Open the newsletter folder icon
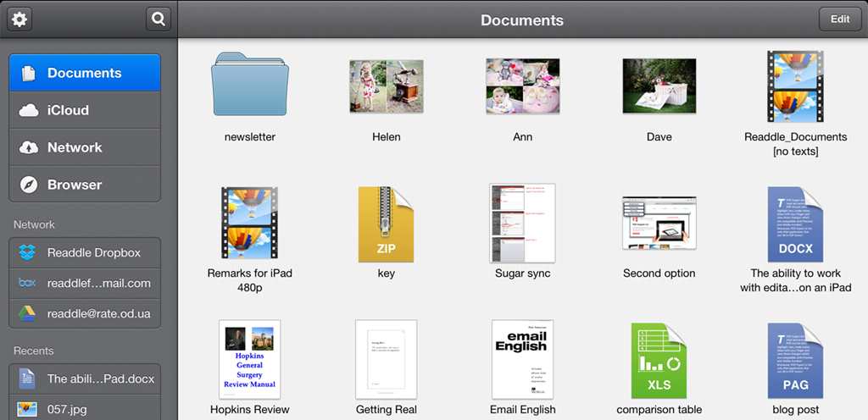The width and height of the screenshot is (868, 420). click(250, 84)
